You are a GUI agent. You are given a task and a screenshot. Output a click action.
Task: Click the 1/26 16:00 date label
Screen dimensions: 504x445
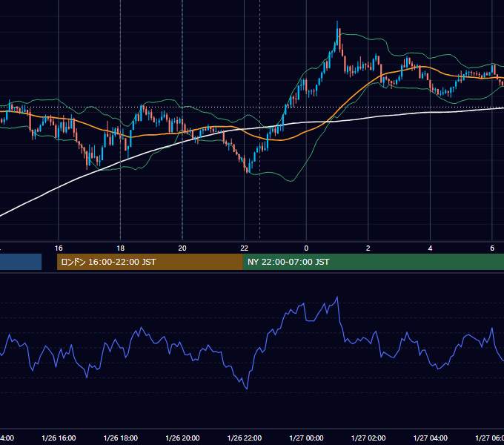pyautogui.click(x=59, y=438)
